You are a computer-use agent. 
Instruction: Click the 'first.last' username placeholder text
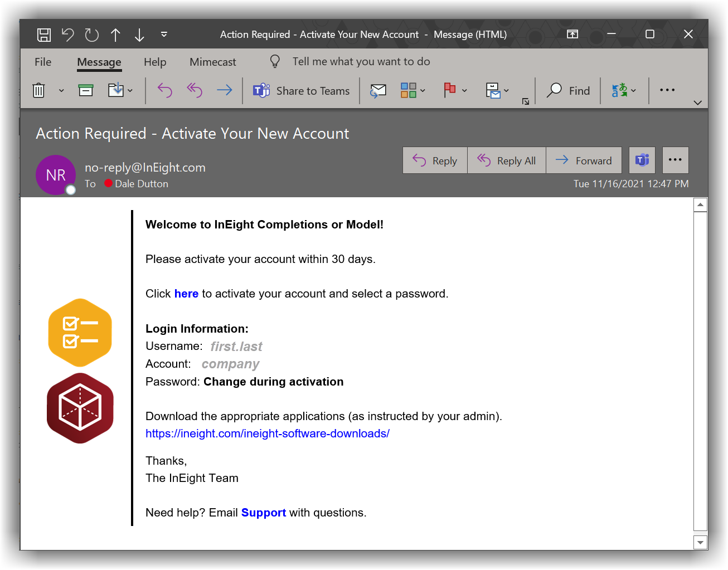coord(236,347)
